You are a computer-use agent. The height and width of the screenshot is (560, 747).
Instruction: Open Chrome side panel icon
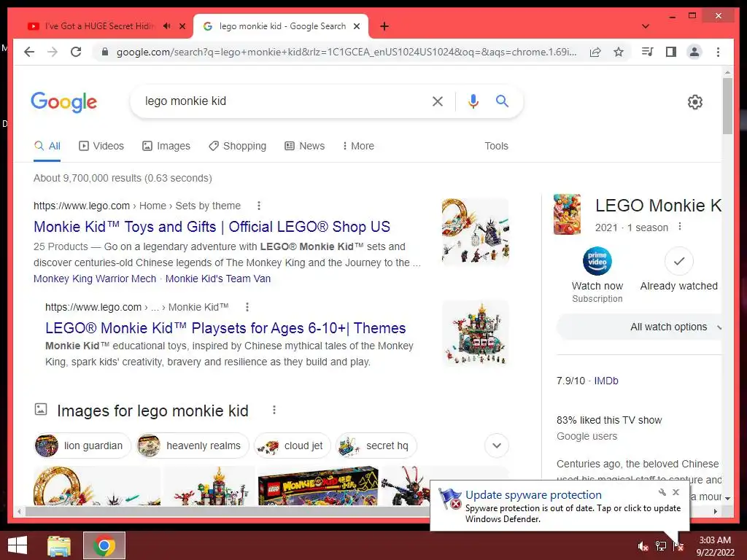(x=671, y=52)
